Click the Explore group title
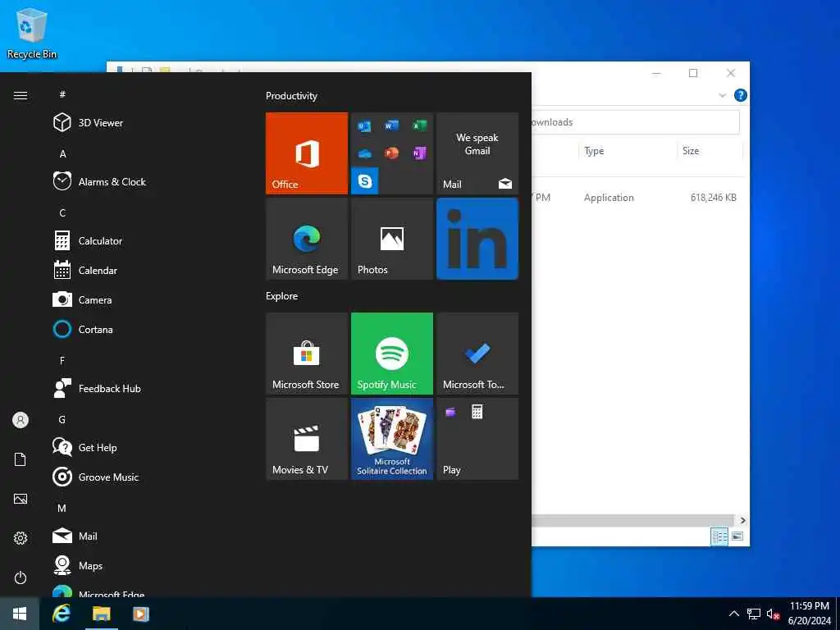The width and height of the screenshot is (840, 630). point(282,295)
